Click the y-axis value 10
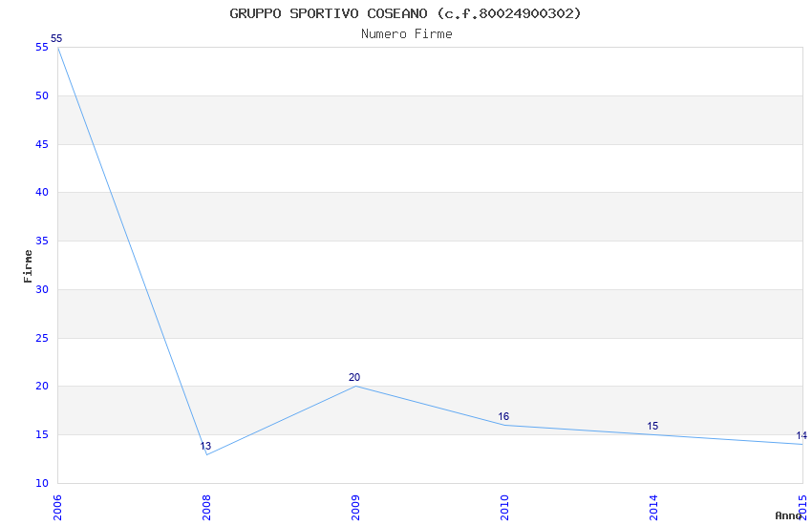 (42, 483)
